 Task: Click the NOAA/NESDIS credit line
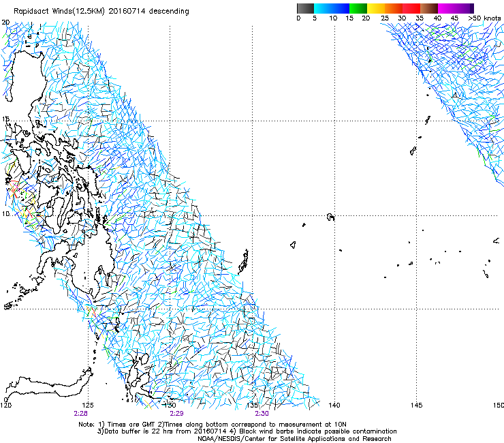pos(294,439)
